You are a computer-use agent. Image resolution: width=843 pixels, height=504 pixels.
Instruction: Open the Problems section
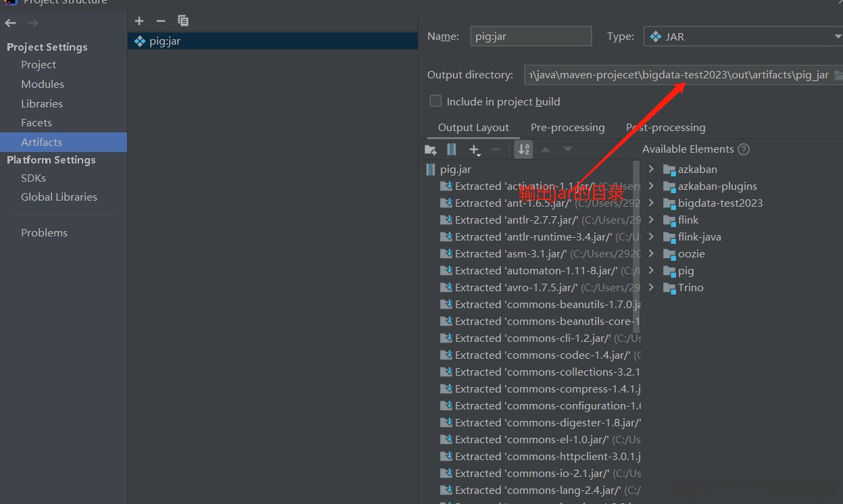click(x=44, y=232)
